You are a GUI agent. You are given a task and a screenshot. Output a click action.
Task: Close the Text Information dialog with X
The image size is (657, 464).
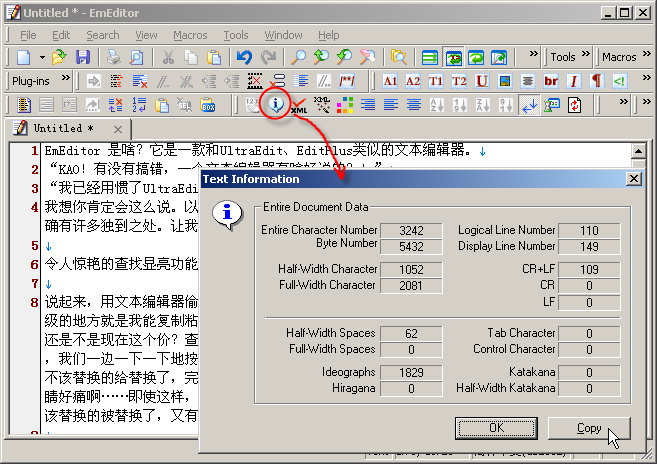[634, 179]
